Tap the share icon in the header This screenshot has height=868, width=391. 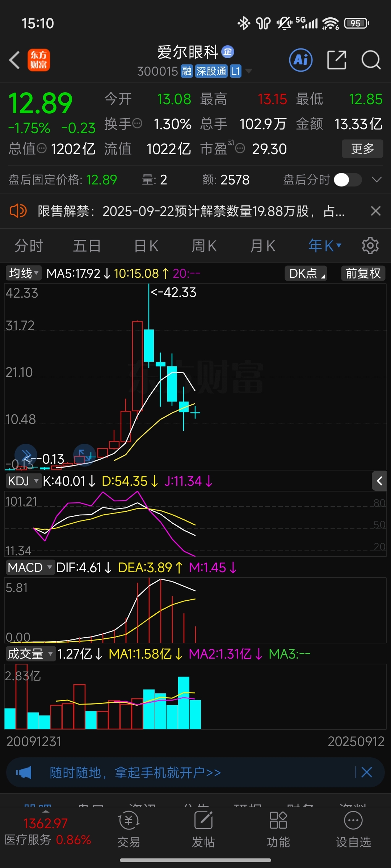tap(337, 60)
